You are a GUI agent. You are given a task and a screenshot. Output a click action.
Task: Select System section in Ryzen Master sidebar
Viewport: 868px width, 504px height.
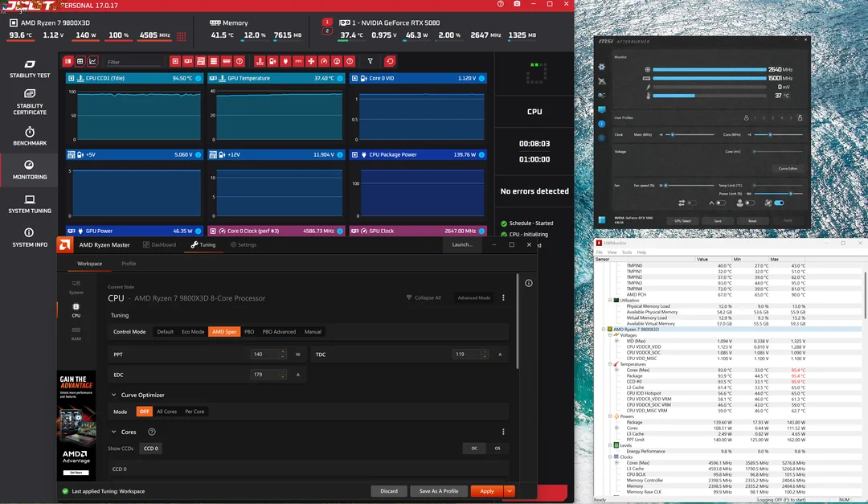click(76, 288)
